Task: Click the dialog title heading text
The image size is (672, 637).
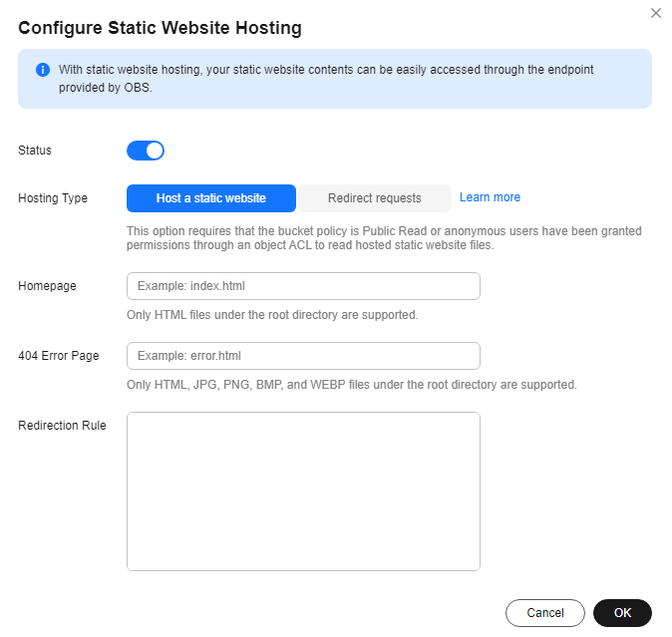Action: pyautogui.click(x=160, y=28)
